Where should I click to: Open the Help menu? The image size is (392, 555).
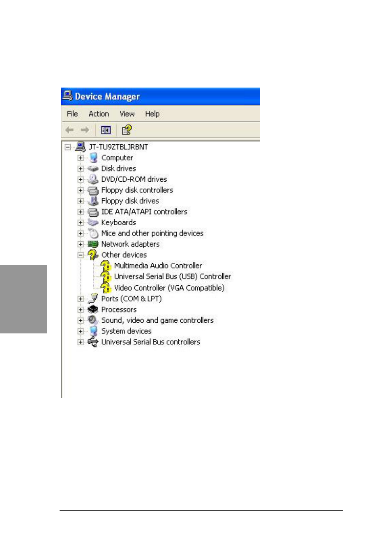pyautogui.click(x=152, y=114)
